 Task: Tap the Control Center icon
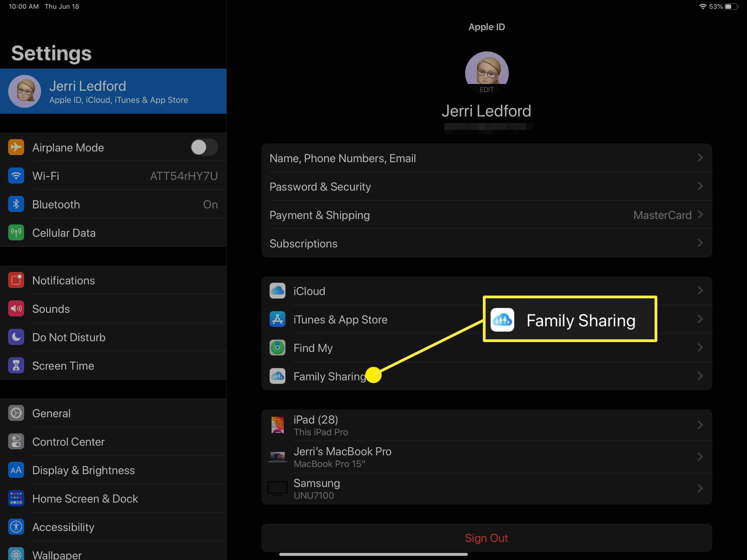(x=16, y=441)
